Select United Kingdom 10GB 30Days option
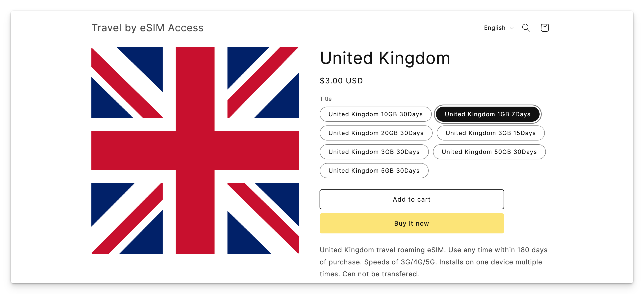The width and height of the screenshot is (644, 294). [375, 114]
